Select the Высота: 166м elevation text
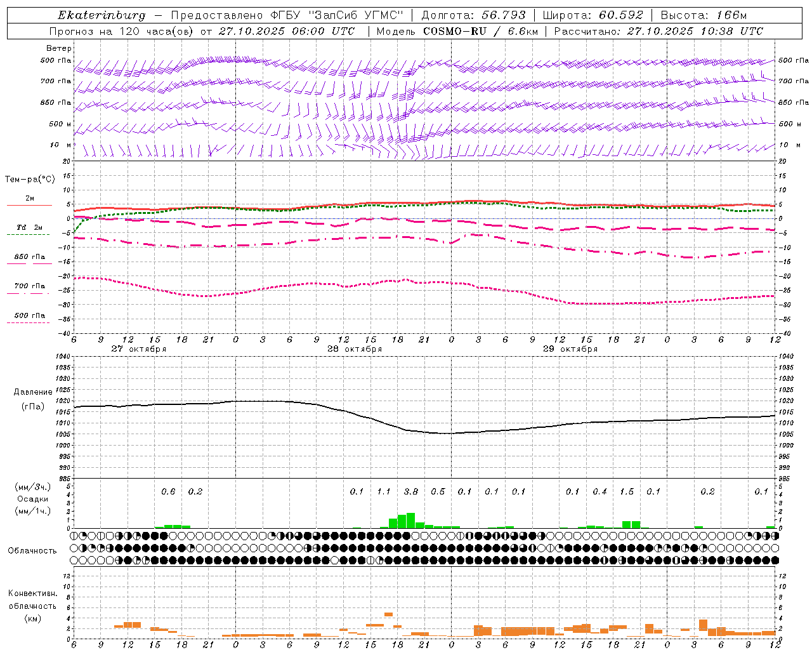 click(704, 15)
